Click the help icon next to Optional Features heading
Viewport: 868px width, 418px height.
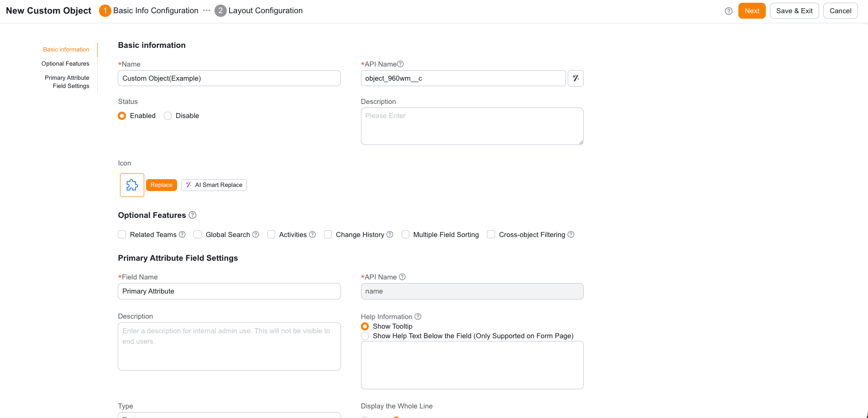[193, 215]
